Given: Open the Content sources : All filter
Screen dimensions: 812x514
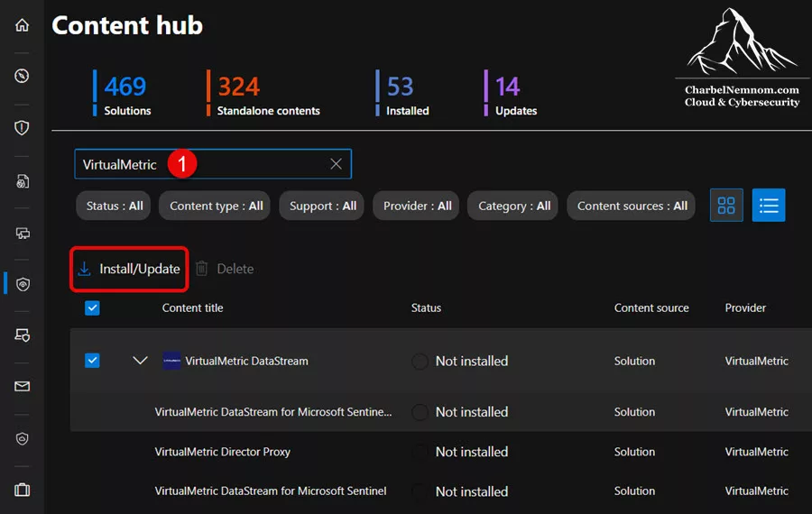Looking at the screenshot, I should tap(632, 206).
